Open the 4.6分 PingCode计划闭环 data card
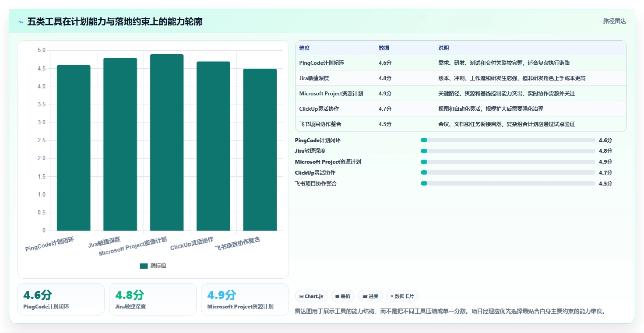 (61, 299)
